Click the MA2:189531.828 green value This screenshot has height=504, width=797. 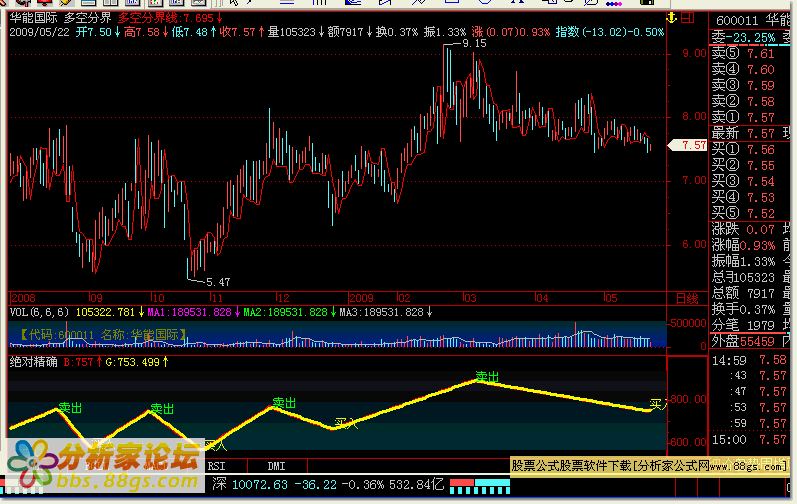point(290,312)
